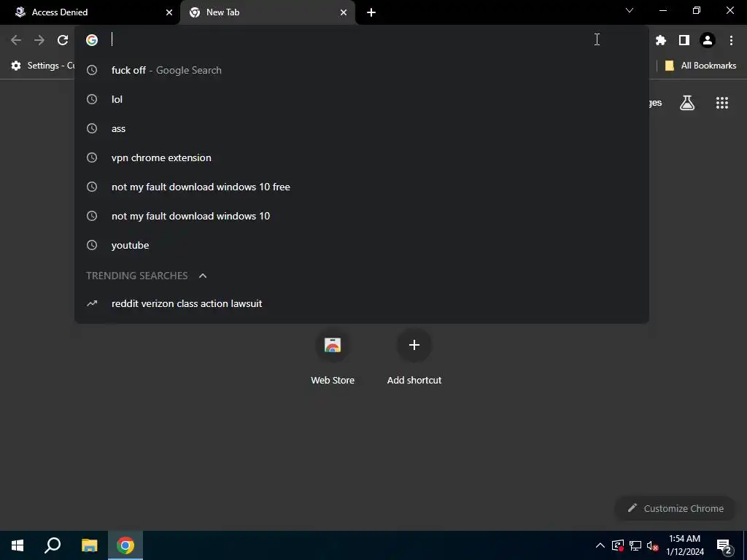This screenshot has height=560, width=747.
Task: Choose 'not my fault download windows 10 free'
Action: 362,187
